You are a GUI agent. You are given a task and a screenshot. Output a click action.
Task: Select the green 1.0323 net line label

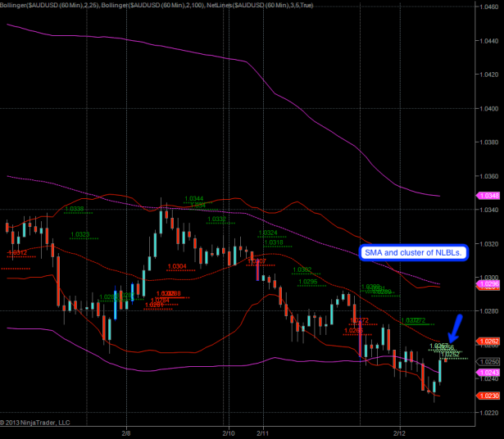click(x=80, y=234)
